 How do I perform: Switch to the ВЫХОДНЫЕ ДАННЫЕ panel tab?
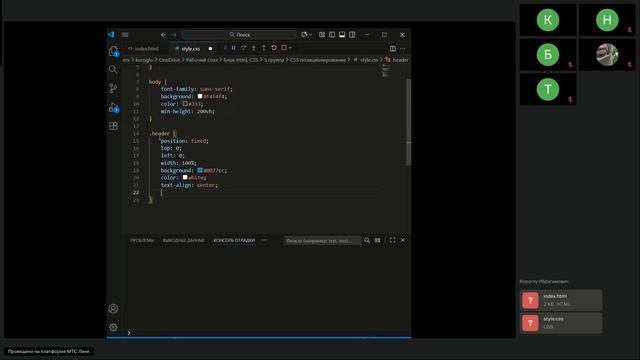pyautogui.click(x=183, y=240)
